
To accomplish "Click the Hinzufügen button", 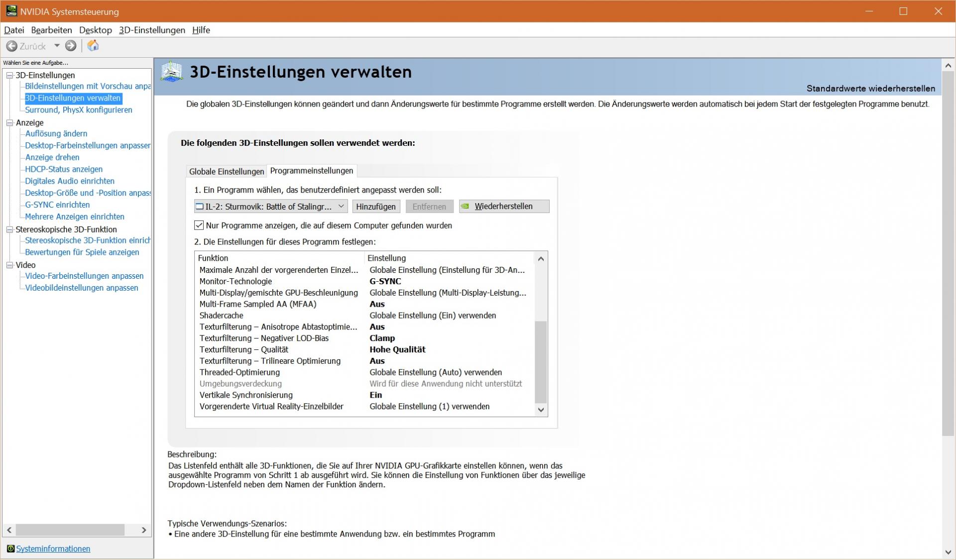I will coord(376,206).
